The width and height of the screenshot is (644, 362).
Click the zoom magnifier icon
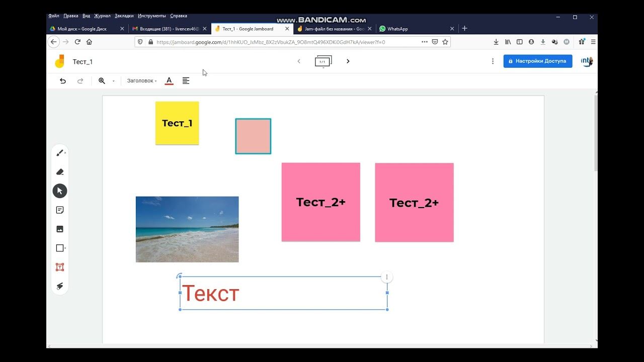pos(102,81)
